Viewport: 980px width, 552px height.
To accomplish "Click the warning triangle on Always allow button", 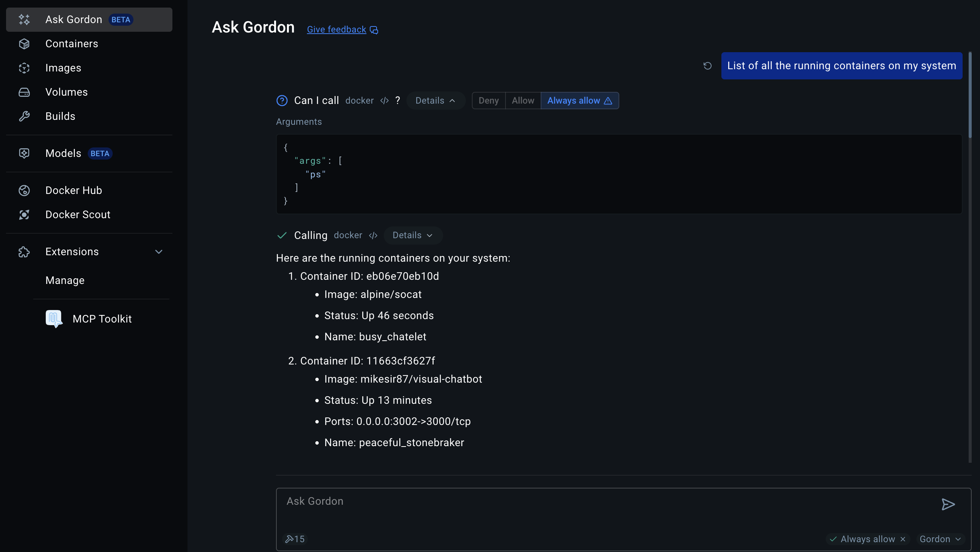I will tap(608, 101).
